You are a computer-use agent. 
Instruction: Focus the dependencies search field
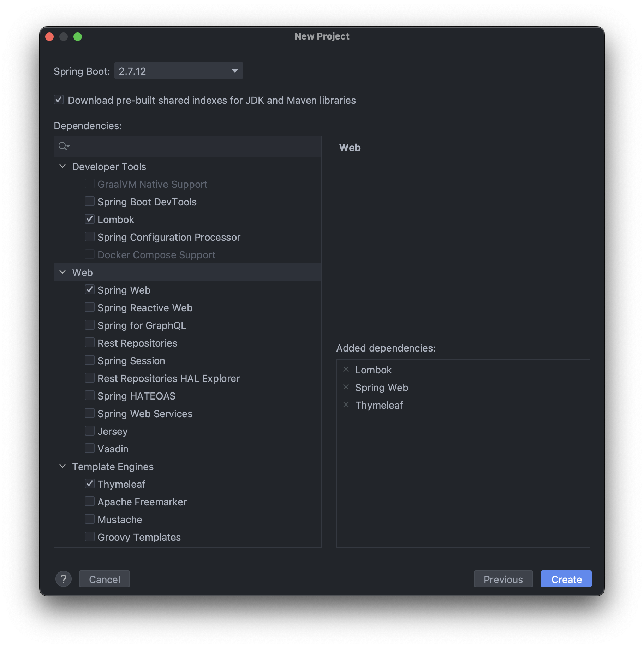(188, 146)
